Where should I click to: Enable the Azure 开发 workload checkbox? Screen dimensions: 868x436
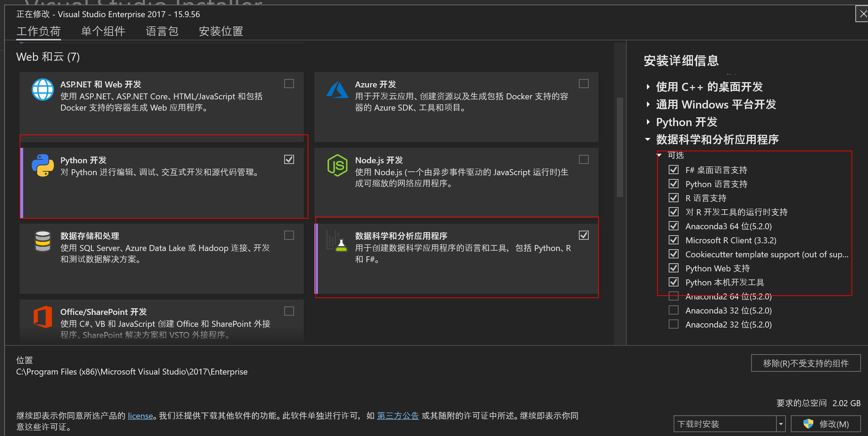(584, 84)
